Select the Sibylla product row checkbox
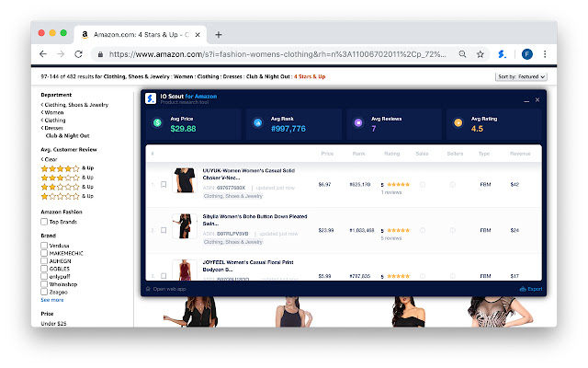 point(164,230)
